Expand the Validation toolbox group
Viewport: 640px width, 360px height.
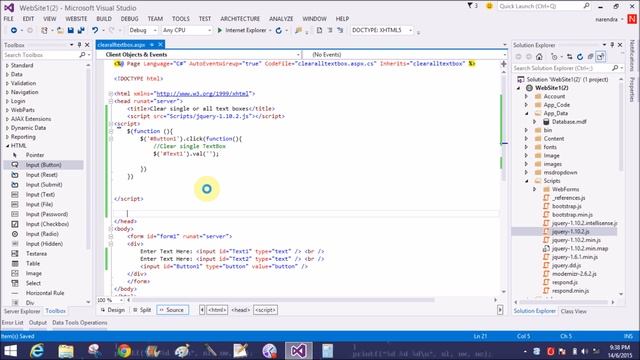[7, 83]
